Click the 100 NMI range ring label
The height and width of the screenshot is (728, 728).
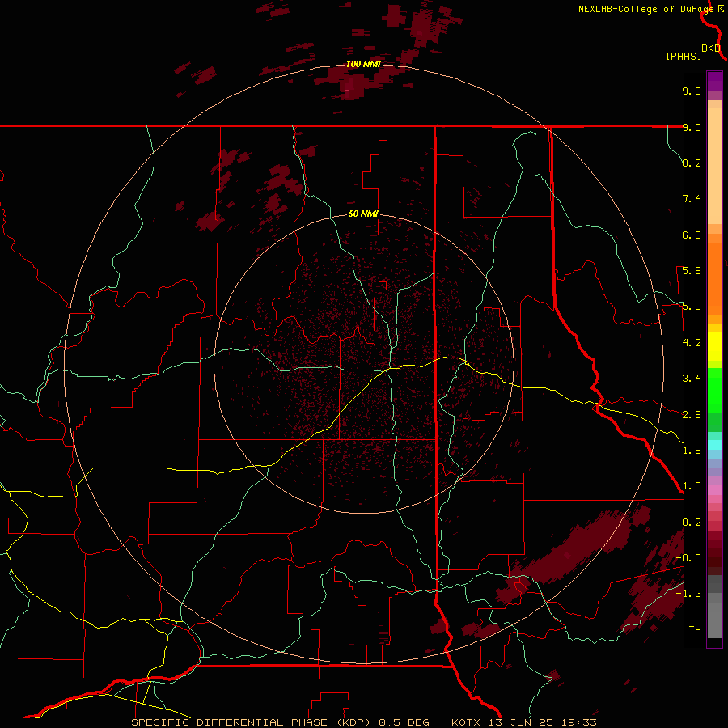(x=363, y=64)
